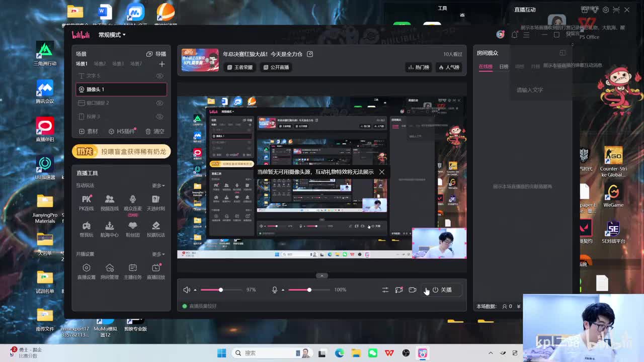Image resolution: width=644 pixels, height=362 pixels.
Task: Open the 天选时刻 tool
Action: click(155, 203)
